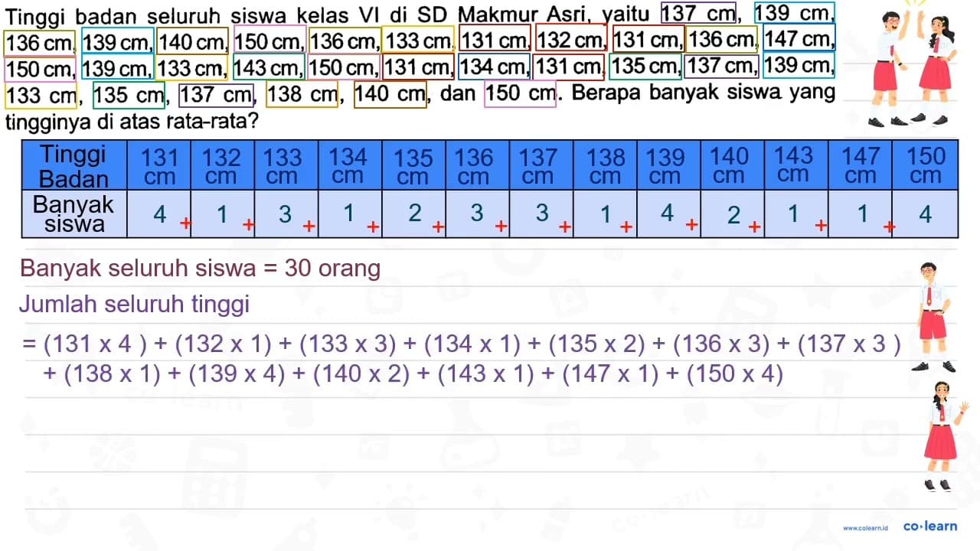Click boxed '132 cm' in the question text

(x=570, y=38)
